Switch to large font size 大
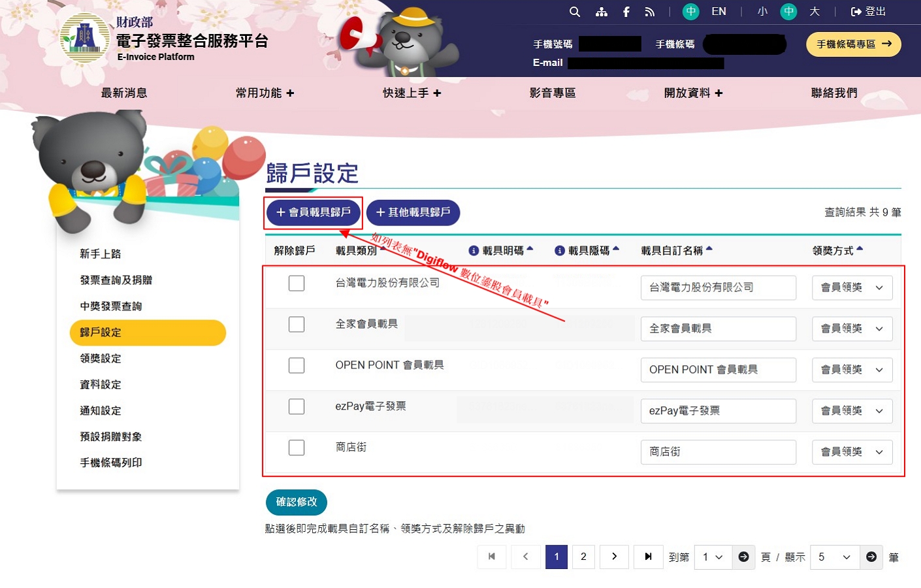Image resolution: width=921 pixels, height=588 pixels. [815, 12]
